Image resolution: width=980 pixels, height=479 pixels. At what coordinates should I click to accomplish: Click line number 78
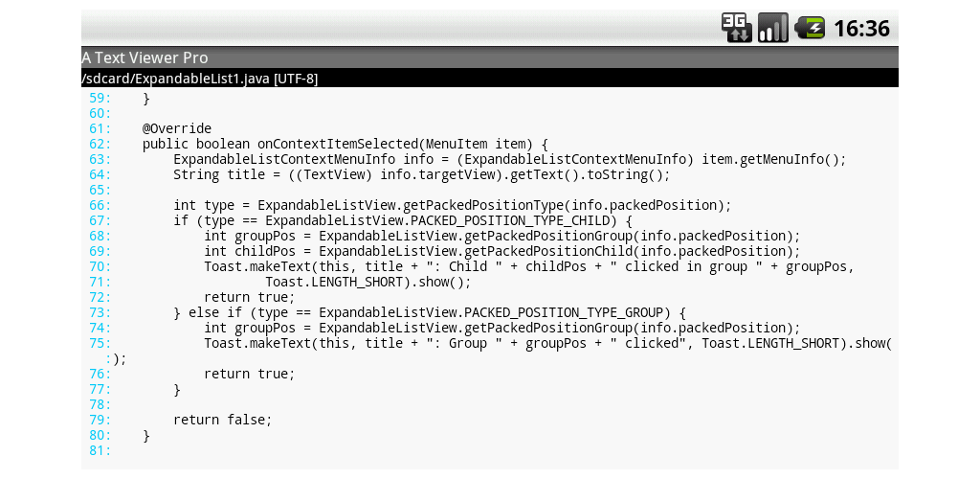coord(100,404)
